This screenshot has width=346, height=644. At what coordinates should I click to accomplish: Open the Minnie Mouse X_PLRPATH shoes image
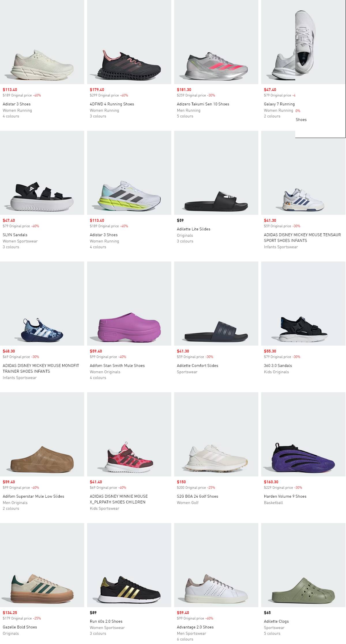(x=129, y=434)
